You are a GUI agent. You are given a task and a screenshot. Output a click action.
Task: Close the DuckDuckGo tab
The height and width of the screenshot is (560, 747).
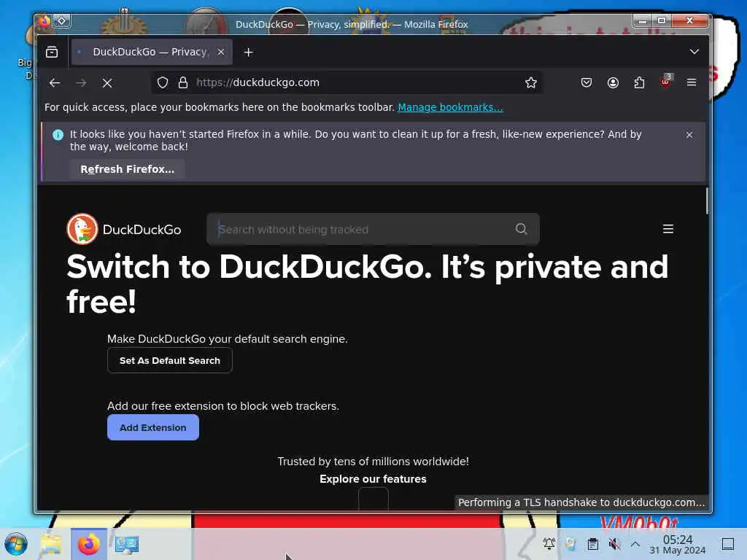pos(221,52)
